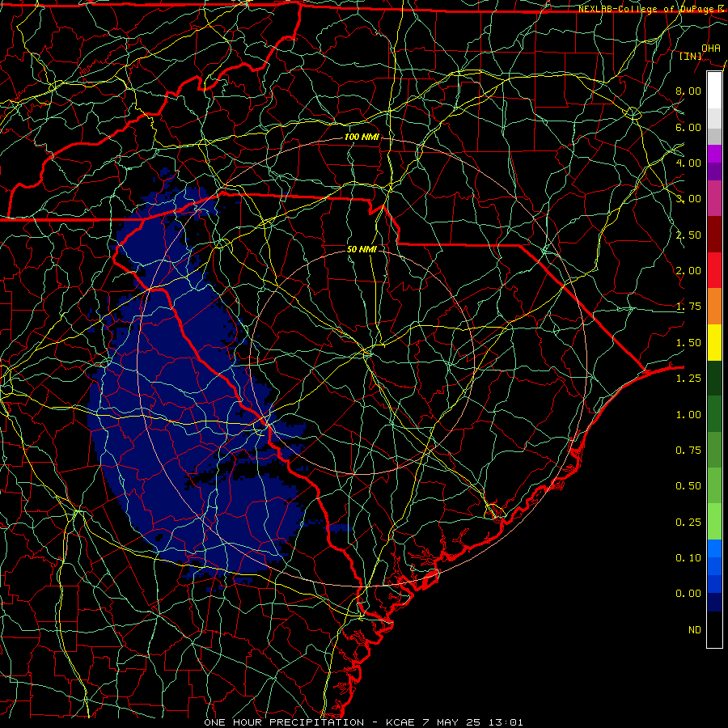Click the '50 NMI' range ring label

pos(362,249)
